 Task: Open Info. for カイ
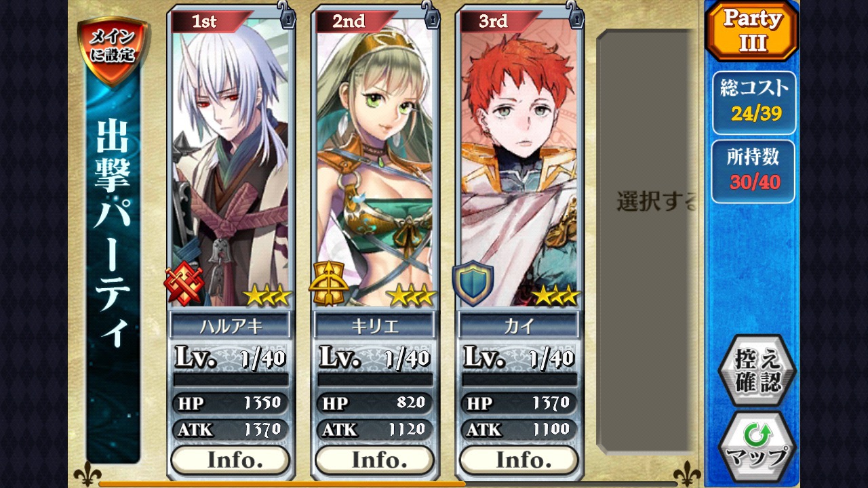click(x=519, y=460)
